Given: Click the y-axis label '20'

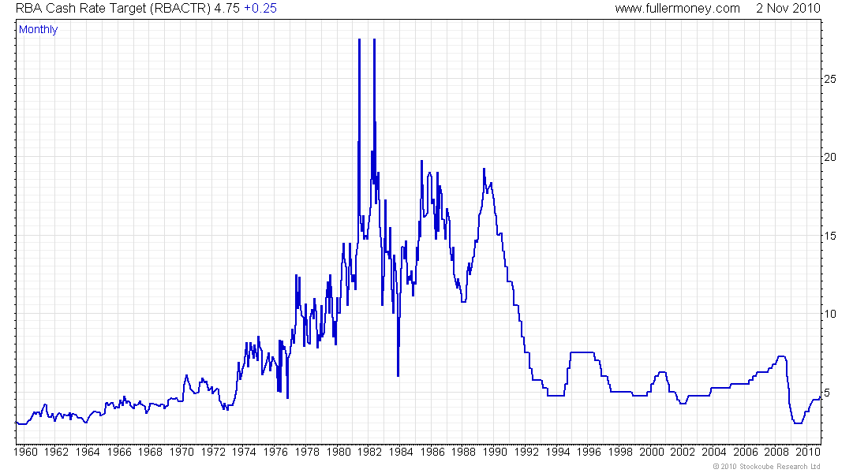Looking at the screenshot, I should [830, 157].
